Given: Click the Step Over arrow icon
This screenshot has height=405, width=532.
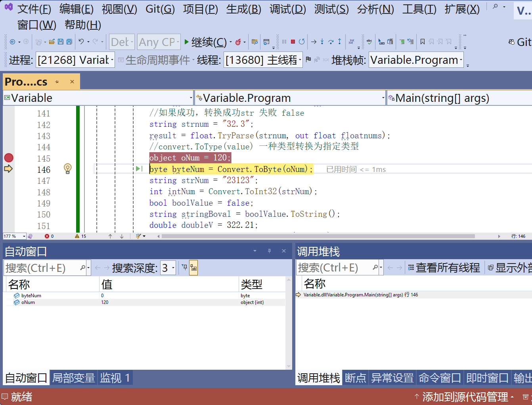Looking at the screenshot, I should 331,42.
